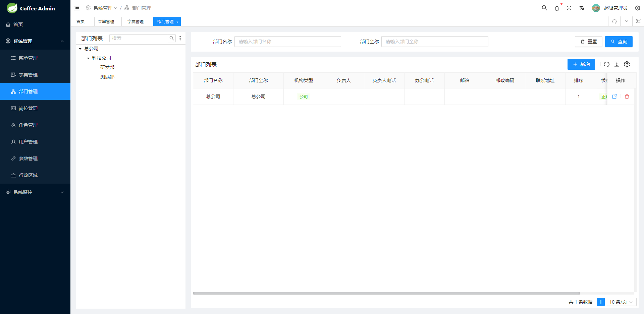Screen dimensions: 644x314
Task: Click the 查询 search button
Action: coord(619,42)
